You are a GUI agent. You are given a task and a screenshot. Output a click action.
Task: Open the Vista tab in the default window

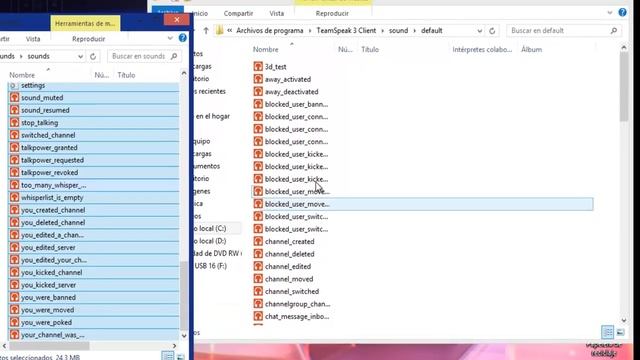[x=277, y=13]
